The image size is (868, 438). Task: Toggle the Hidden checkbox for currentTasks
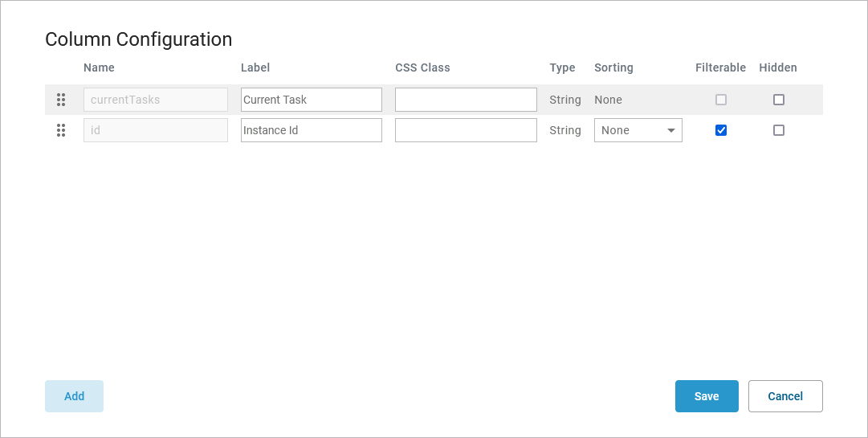[778, 100]
